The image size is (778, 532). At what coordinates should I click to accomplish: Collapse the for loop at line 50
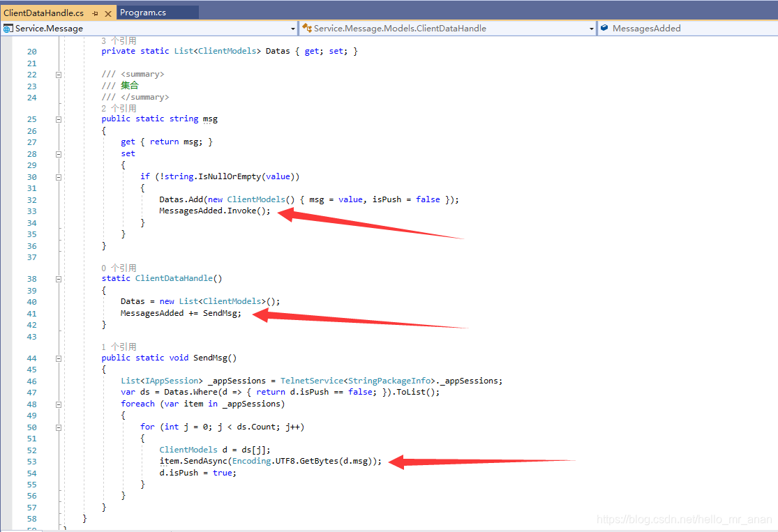pyautogui.click(x=59, y=427)
